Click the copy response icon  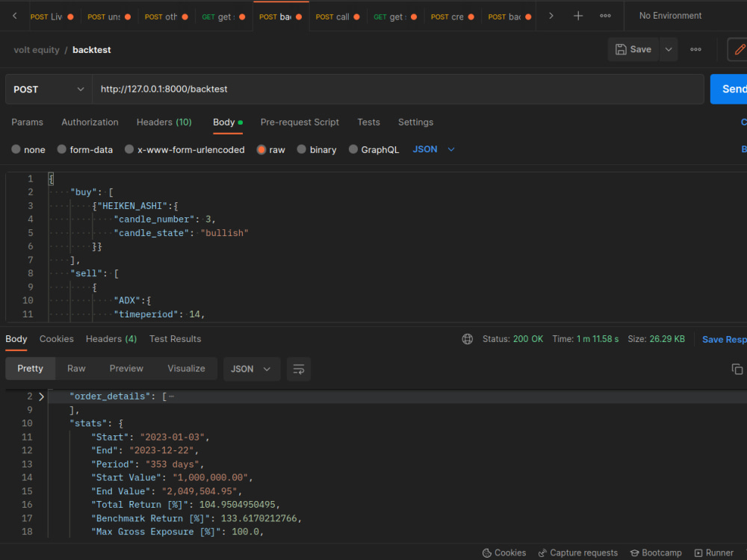737,368
